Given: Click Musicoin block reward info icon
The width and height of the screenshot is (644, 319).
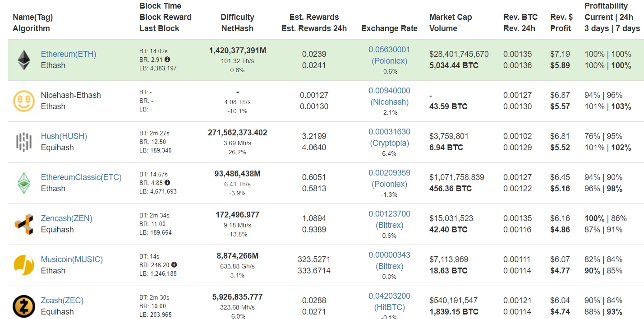Looking at the screenshot, I should (x=174, y=265).
